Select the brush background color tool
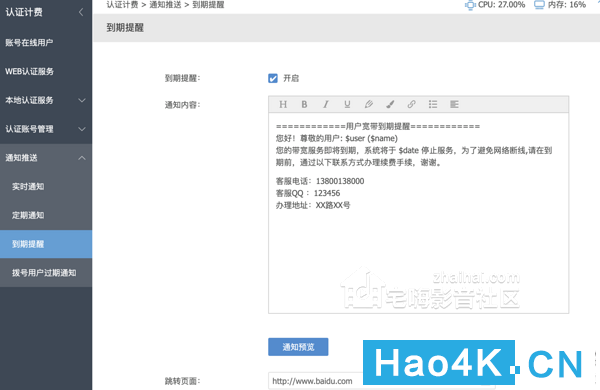The height and width of the screenshot is (390, 600). tap(390, 104)
